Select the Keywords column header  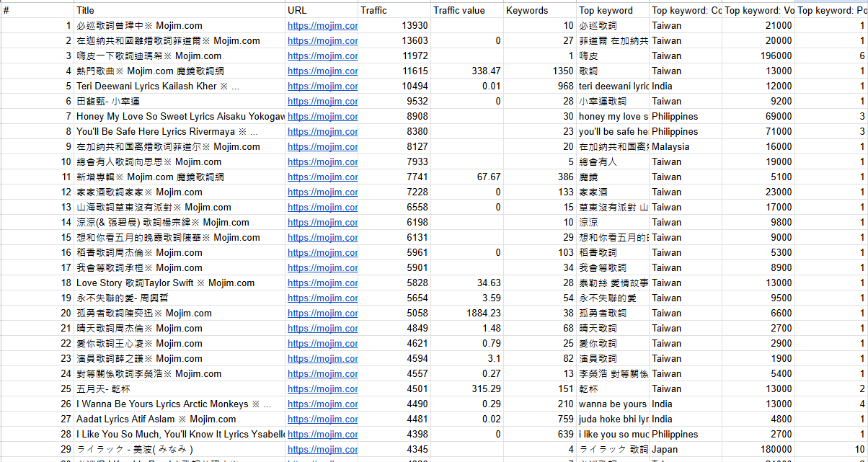point(540,10)
